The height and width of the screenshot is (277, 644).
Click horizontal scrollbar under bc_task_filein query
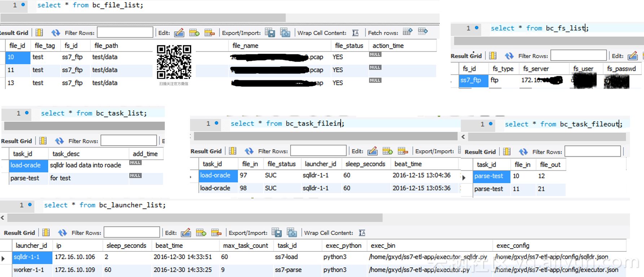pyautogui.click(x=326, y=136)
